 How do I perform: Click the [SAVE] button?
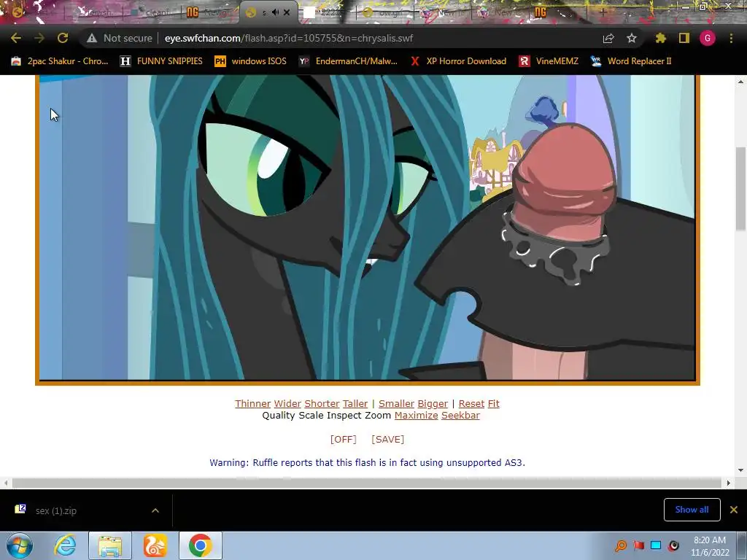[387, 439]
